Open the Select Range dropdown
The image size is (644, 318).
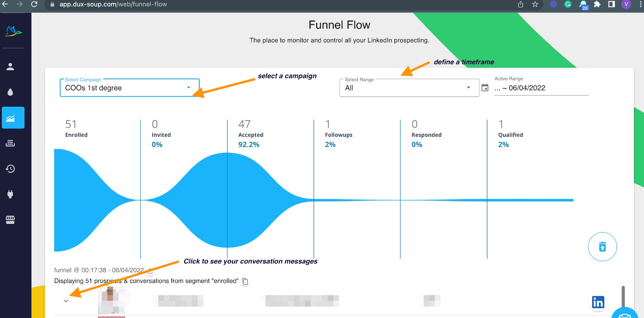409,88
